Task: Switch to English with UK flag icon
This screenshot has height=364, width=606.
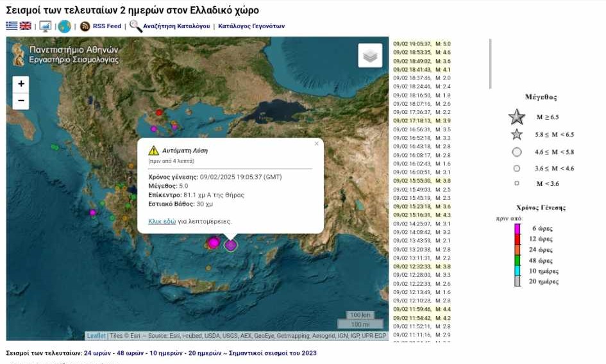Action: tap(26, 26)
